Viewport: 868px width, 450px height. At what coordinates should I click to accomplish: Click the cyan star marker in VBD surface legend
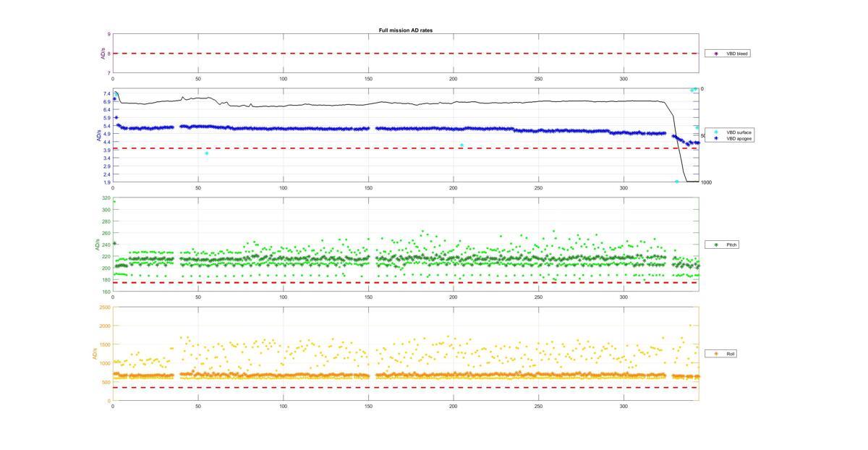[x=716, y=132]
